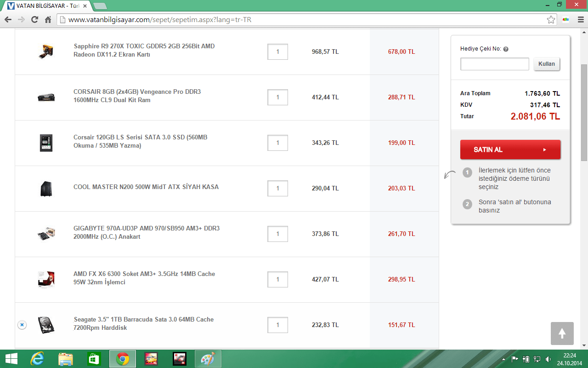Click the list price 427,07 TL
Viewport: 588px width, 368px height.
pyautogui.click(x=325, y=279)
